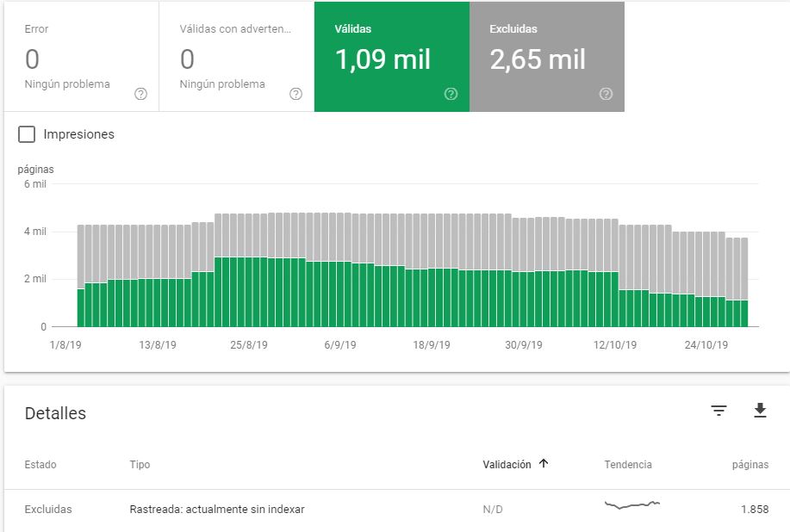Click the 1/8/19 date label
Viewport: 790px width, 532px height.
click(65, 345)
